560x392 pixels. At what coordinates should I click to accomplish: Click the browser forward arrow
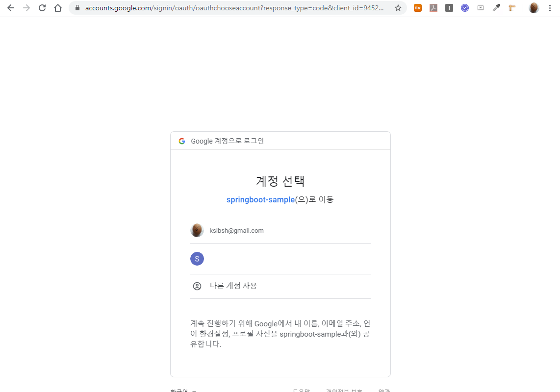tap(26, 8)
